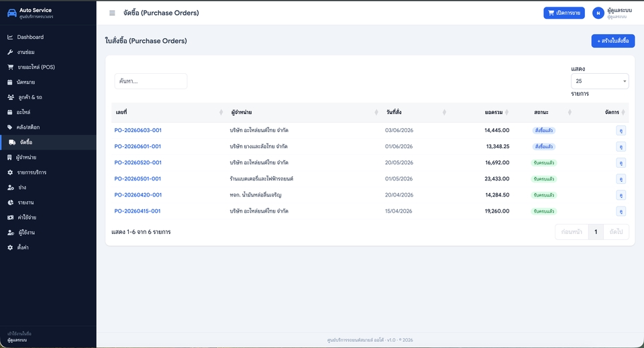Click the ค้นหา search field
The image size is (644, 348).
coord(151,81)
